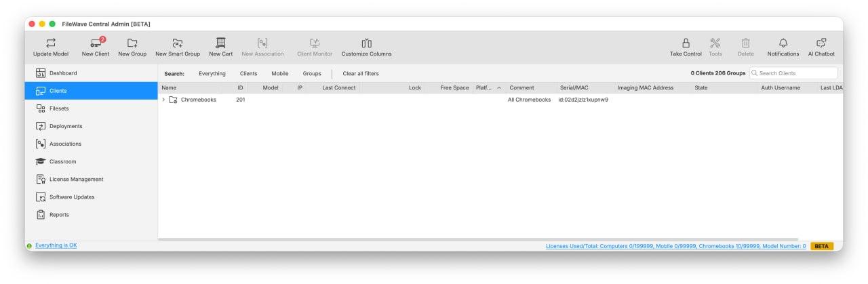This screenshot has width=868, height=284.
Task: Click the 201 ID cell
Action: point(240,100)
